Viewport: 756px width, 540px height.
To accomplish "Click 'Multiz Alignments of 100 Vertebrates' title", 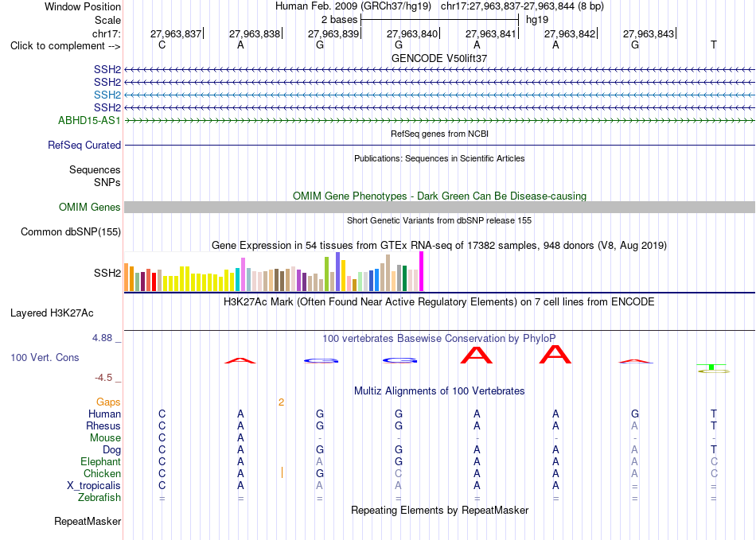I will [439, 390].
